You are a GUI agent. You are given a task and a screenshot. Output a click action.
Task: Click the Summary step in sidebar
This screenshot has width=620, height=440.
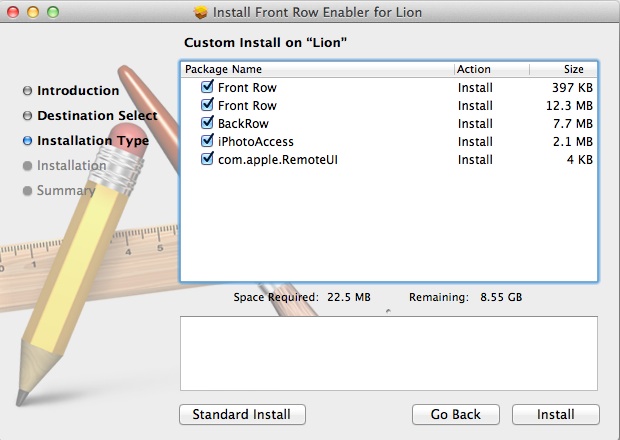(x=66, y=191)
